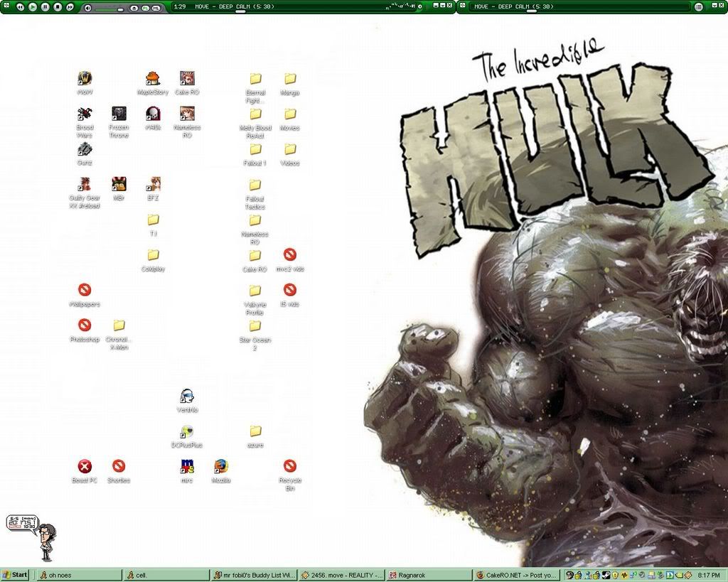
Task: Click the seek handle in the second player bar
Action: pyautogui.click(x=531, y=11)
